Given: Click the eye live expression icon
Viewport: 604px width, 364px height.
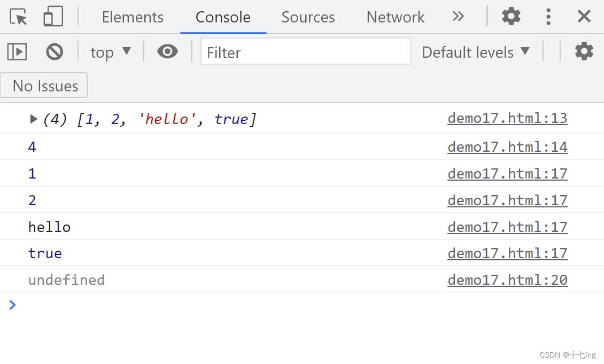Looking at the screenshot, I should point(167,51).
